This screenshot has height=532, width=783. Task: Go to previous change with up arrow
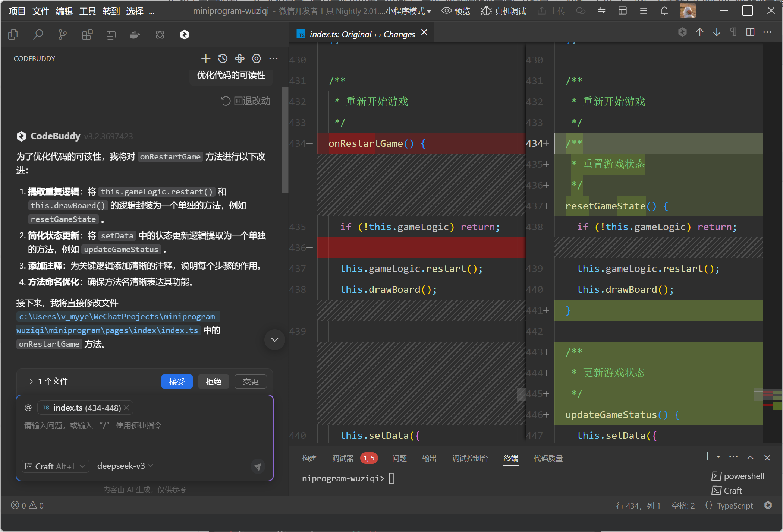click(699, 32)
